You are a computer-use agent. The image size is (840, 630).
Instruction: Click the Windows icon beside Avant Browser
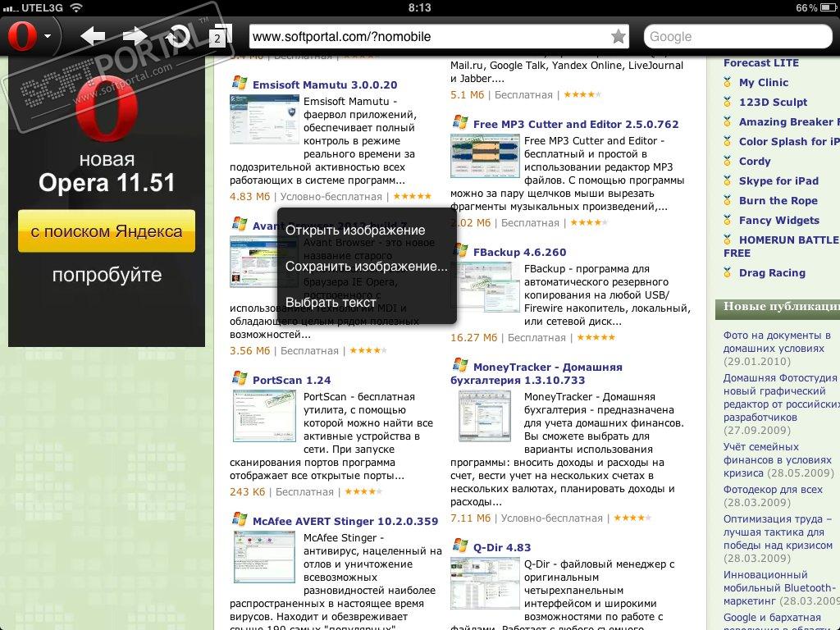239,224
